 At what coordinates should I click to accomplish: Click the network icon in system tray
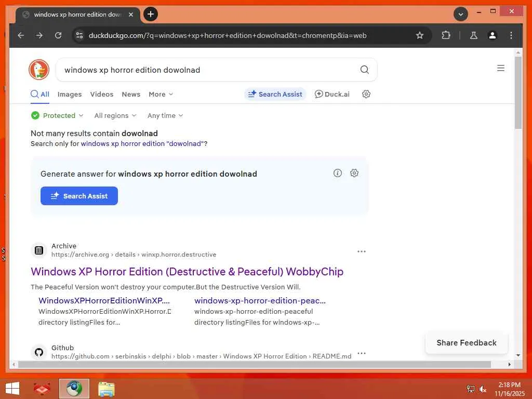[470, 389]
